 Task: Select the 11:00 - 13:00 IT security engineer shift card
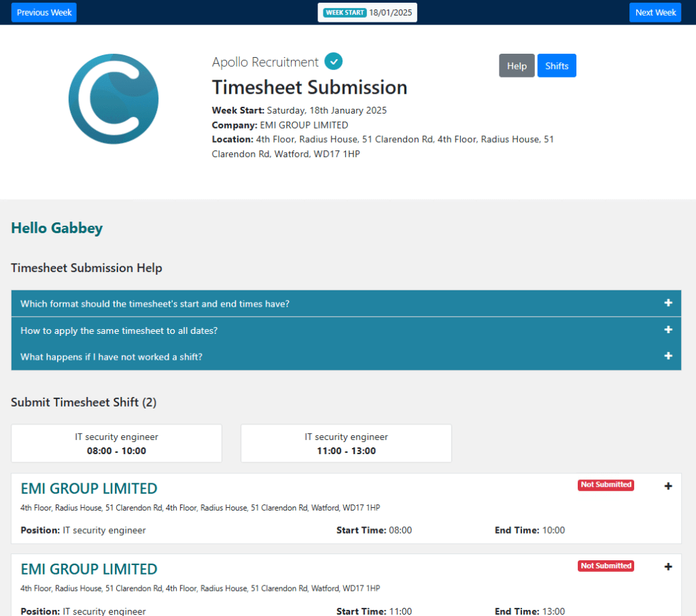tap(346, 443)
